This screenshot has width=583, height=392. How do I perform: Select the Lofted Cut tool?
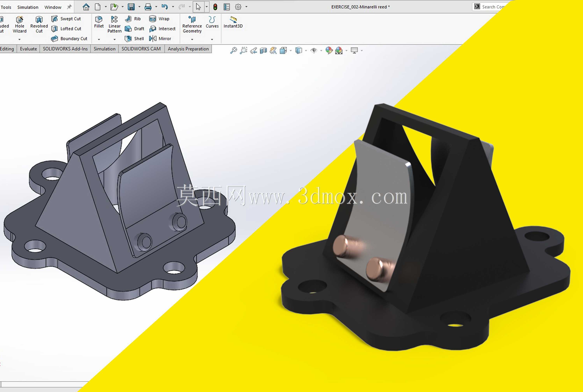(66, 29)
